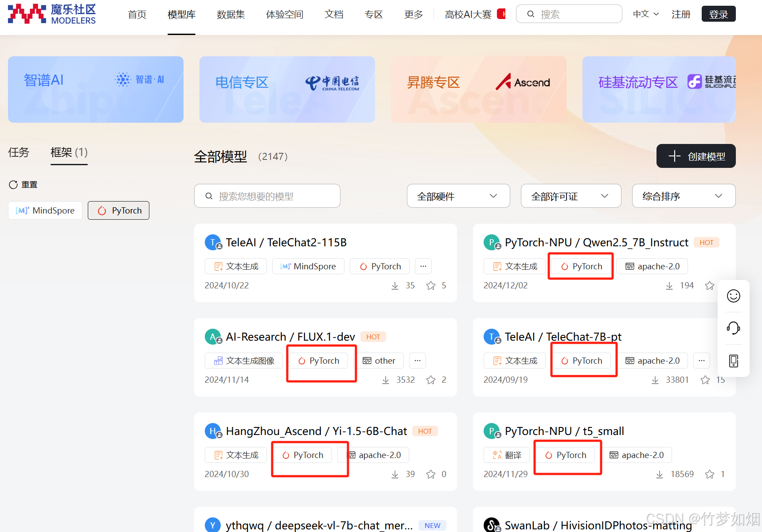Viewport: 762px width, 532px height.
Task: Open the 综合排序 sort dropdown
Action: point(684,195)
